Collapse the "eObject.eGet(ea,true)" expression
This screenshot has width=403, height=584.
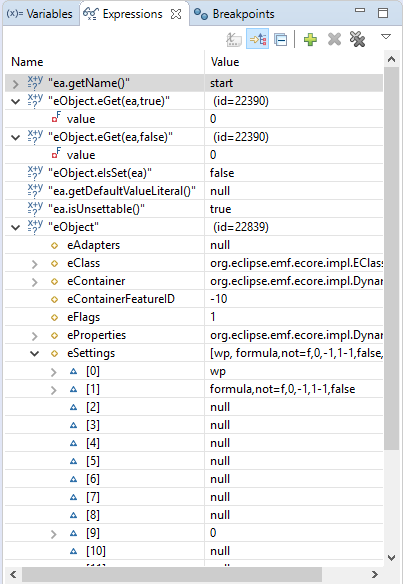[15, 101]
